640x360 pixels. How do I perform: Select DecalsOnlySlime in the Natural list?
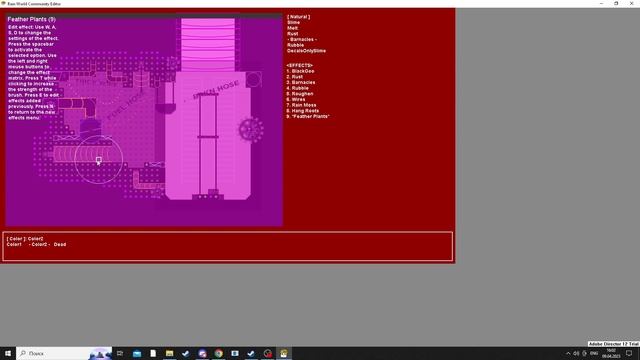[x=307, y=51]
